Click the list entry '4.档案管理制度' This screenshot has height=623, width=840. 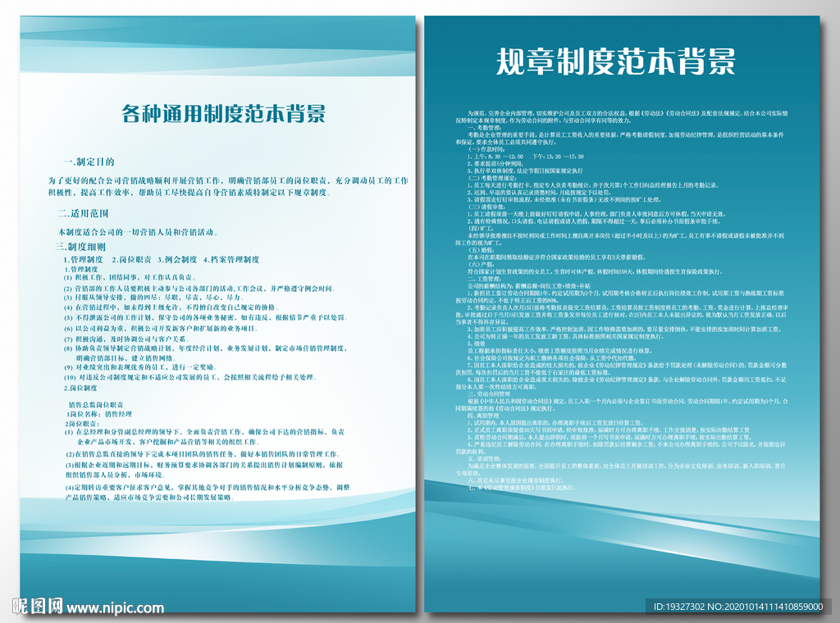[x=231, y=260]
